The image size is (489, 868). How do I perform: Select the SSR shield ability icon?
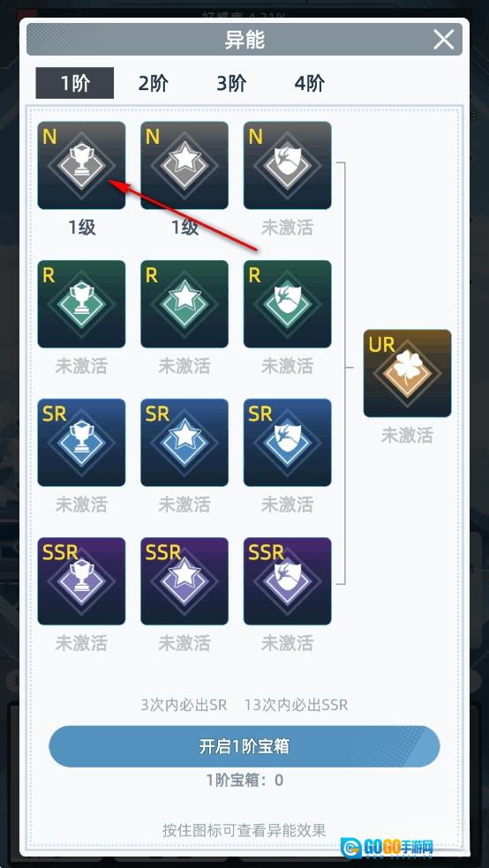tap(288, 580)
